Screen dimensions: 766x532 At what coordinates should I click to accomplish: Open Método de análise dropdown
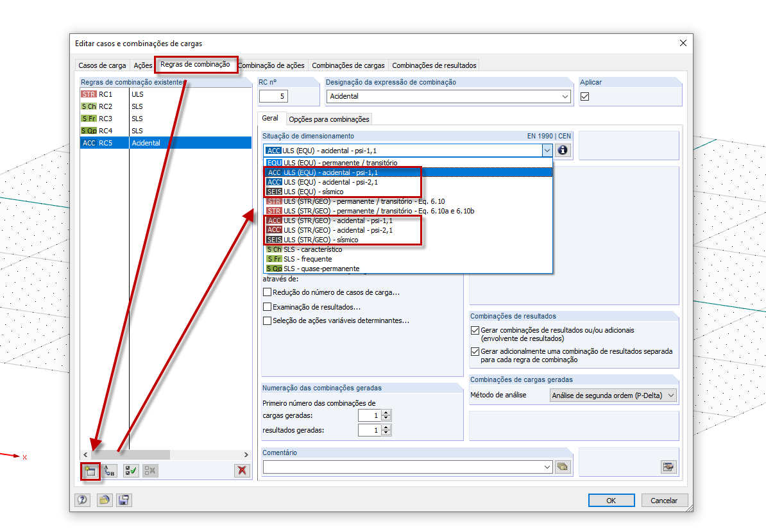[671, 395]
